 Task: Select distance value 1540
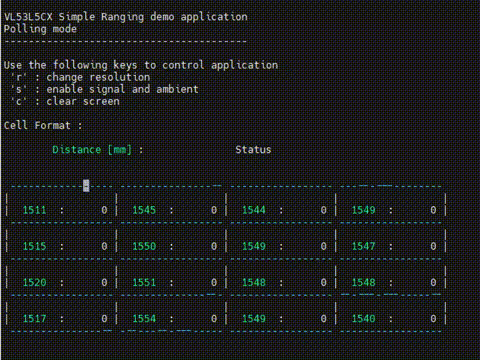[363, 319]
